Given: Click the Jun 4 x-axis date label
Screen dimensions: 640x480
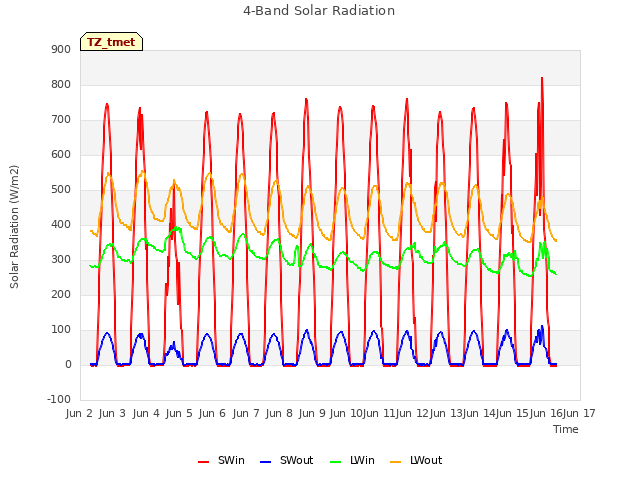Looking at the screenshot, I should point(146,413).
